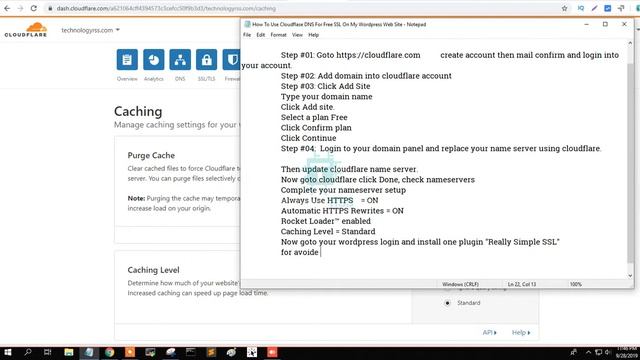Open the Cloudflare Overview section icon

pos(127,60)
